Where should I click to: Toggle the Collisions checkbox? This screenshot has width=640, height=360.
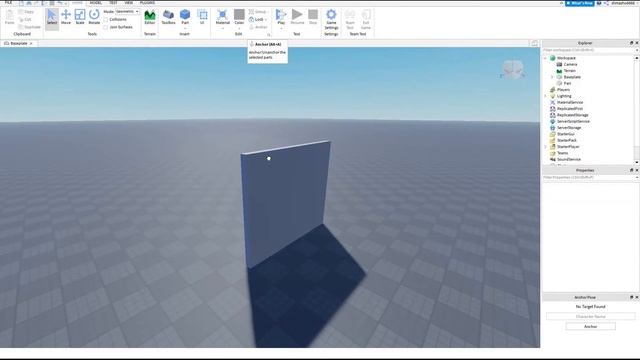[106, 20]
